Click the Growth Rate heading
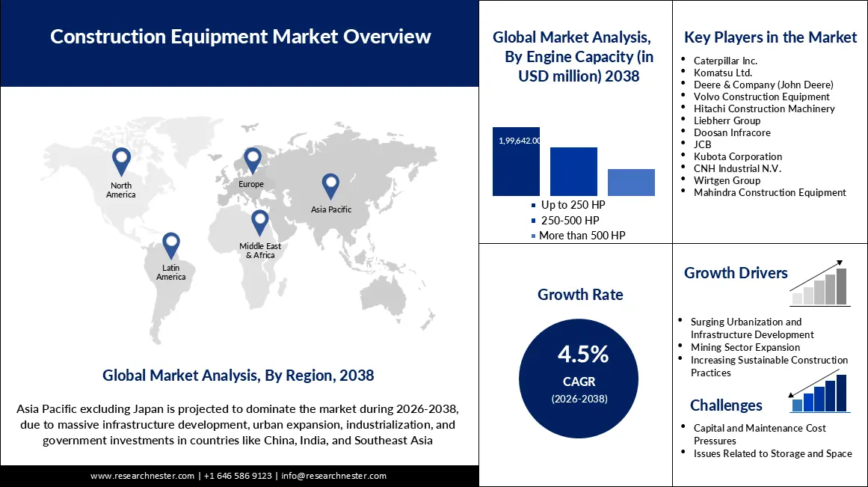The height and width of the screenshot is (487, 868). coord(580,295)
